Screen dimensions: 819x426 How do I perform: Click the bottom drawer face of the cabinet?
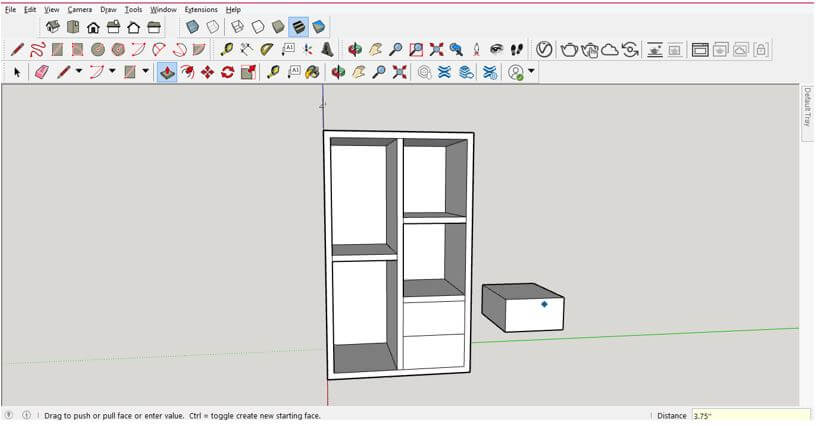pos(434,351)
